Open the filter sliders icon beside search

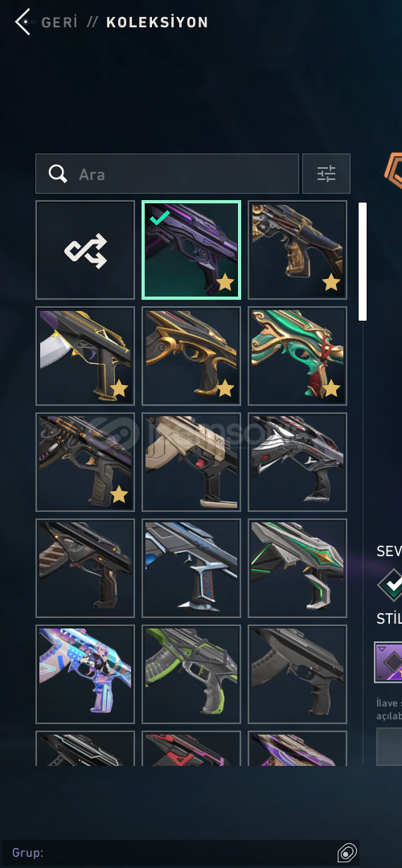pyautogui.click(x=326, y=174)
